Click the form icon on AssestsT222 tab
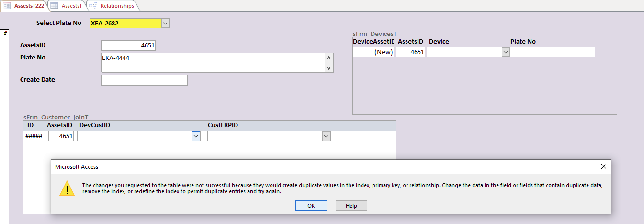Image resolution: width=644 pixels, height=224 pixels. (x=7, y=6)
